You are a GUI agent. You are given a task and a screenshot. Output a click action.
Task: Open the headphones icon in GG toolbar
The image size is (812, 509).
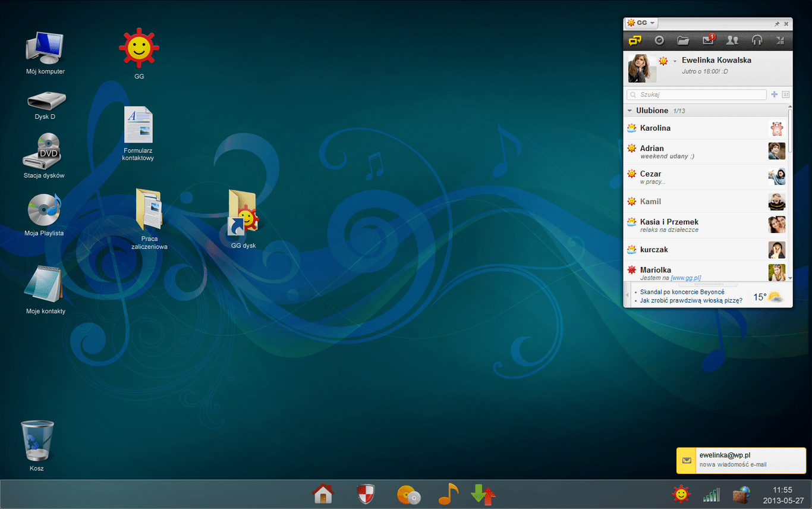click(757, 40)
